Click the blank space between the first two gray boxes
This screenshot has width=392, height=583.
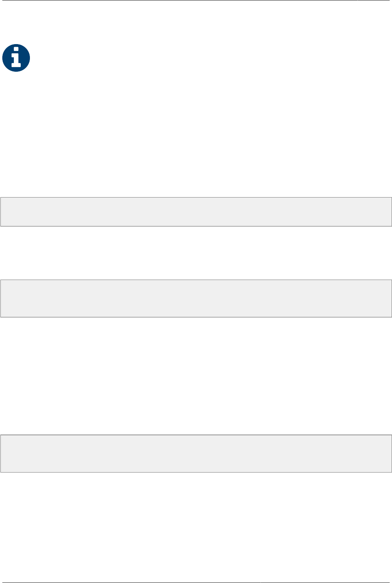tap(196, 253)
